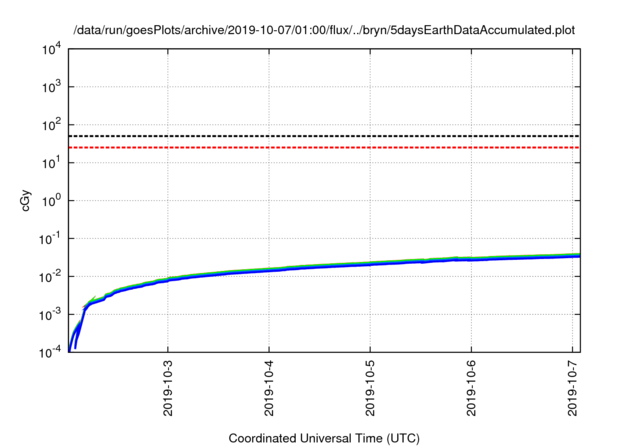The height and width of the screenshot is (448, 640).
Task: Click the cGy axis unit label
Action: pyautogui.click(x=26, y=200)
